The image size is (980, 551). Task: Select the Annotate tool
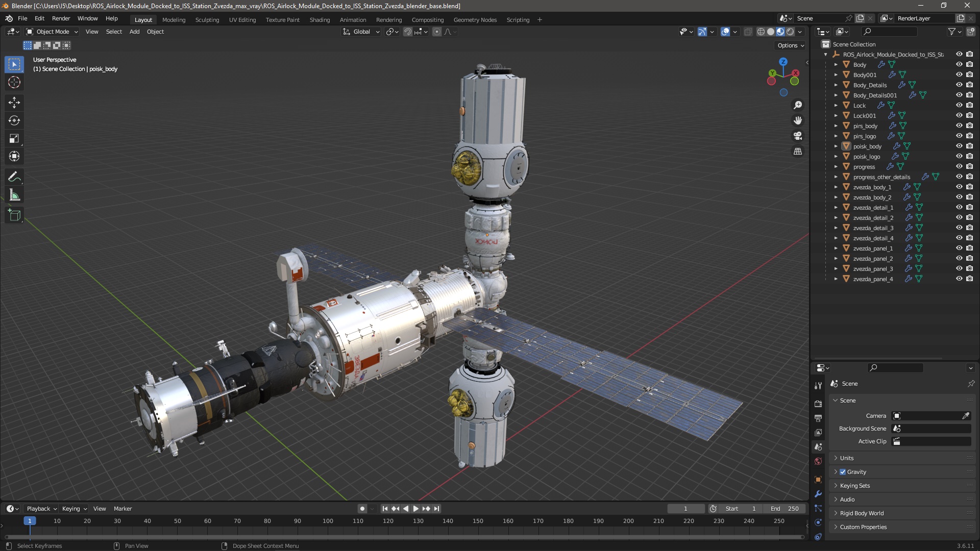coord(14,177)
